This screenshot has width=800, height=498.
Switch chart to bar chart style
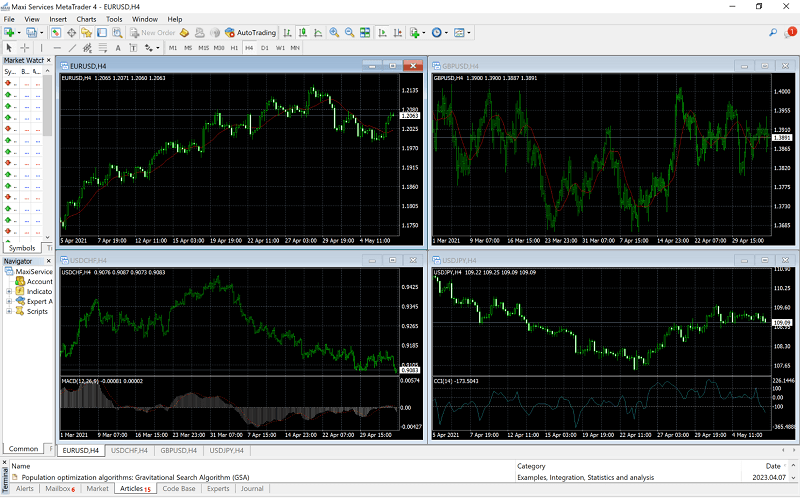pos(288,33)
